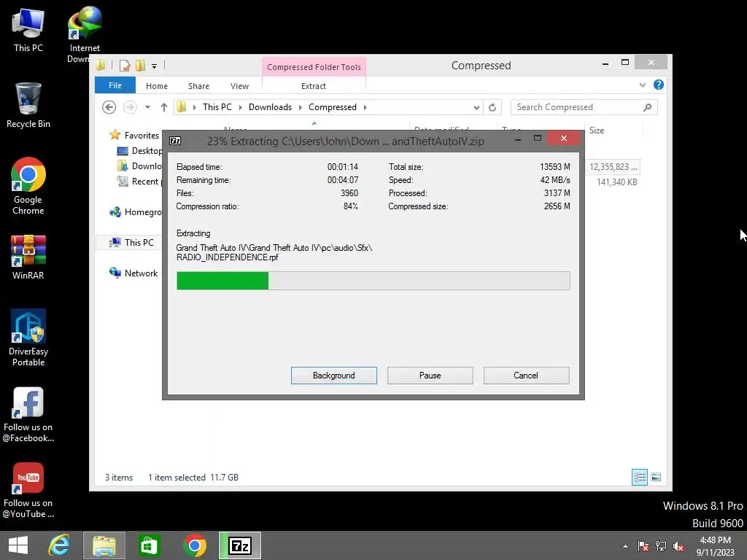Viewport: 747px width, 560px height.
Task: Open File menu in Explorer ribbon
Action: (x=115, y=85)
